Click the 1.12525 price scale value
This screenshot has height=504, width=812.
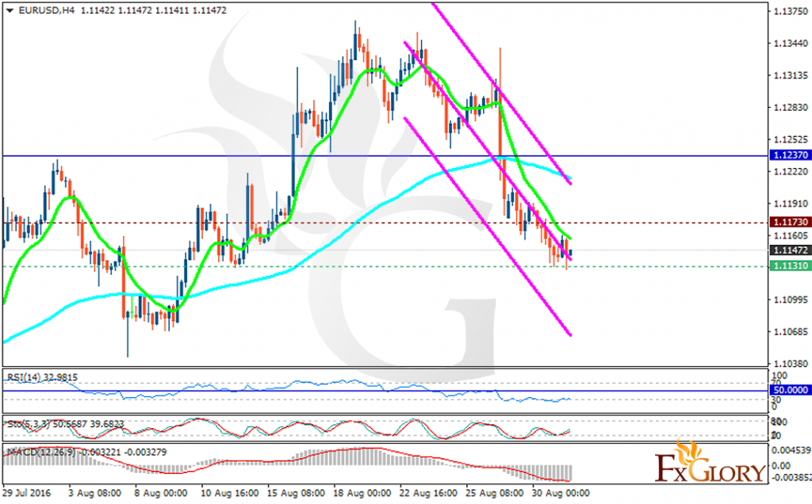[791, 139]
